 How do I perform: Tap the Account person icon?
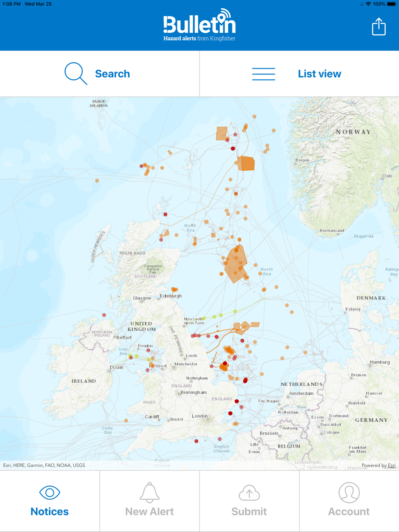(x=349, y=493)
